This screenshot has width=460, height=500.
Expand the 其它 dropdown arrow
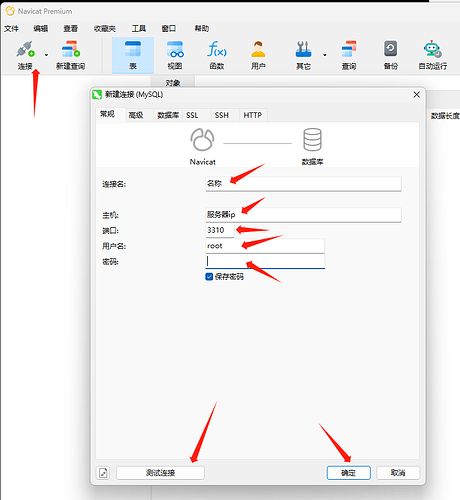pos(325,55)
